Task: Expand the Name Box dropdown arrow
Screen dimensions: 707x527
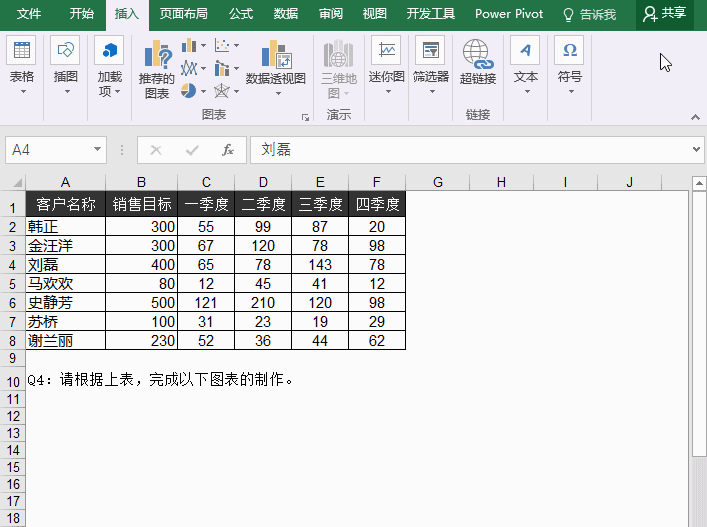Action: tap(98, 150)
